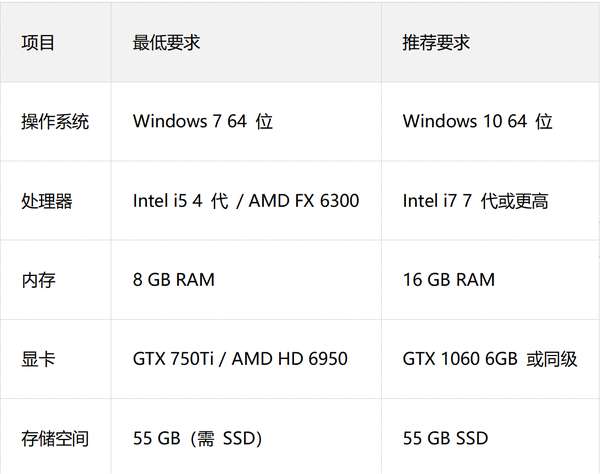600x474 pixels.
Task: Click the GTX 750Ti text
Action: point(175,358)
